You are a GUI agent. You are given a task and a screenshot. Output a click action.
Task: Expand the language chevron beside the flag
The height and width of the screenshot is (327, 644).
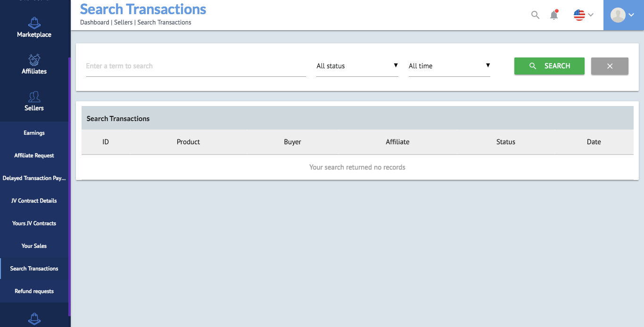[x=590, y=15]
